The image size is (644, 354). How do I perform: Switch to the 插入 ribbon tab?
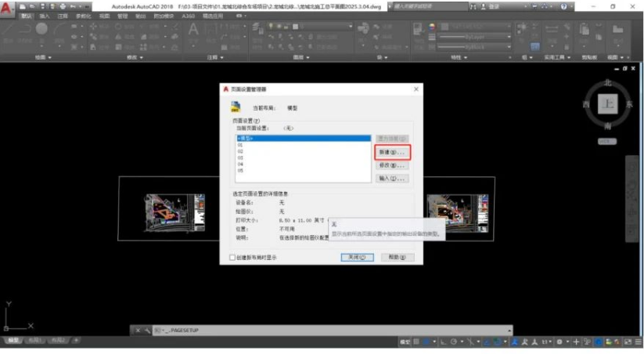click(45, 16)
